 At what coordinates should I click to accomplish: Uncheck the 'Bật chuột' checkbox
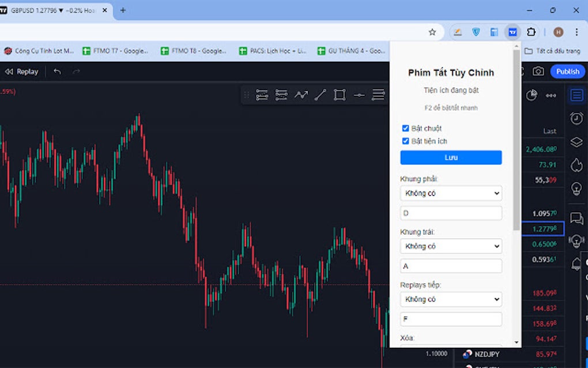[406, 128]
